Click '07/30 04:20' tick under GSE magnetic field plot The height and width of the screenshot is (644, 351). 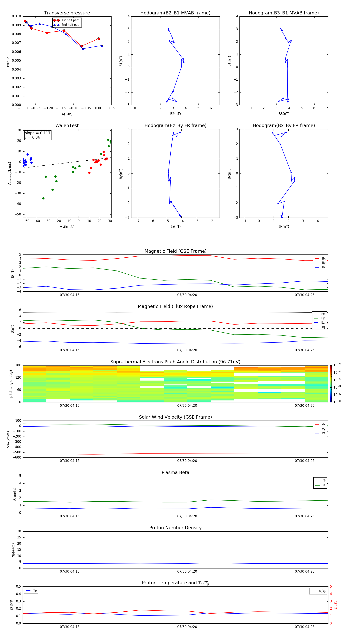187,295
